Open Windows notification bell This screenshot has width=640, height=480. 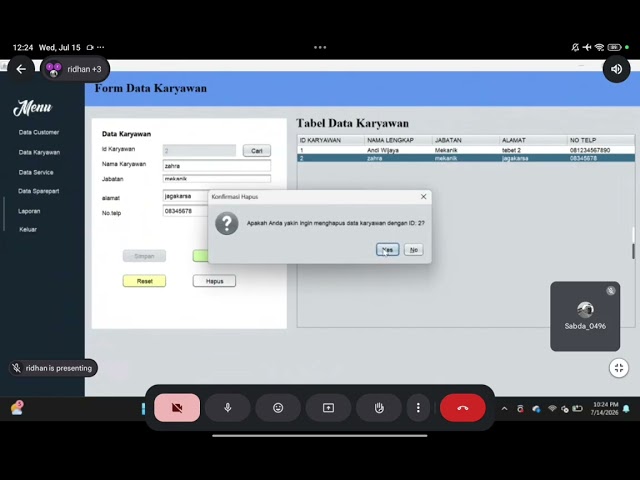pyautogui.click(x=626, y=409)
